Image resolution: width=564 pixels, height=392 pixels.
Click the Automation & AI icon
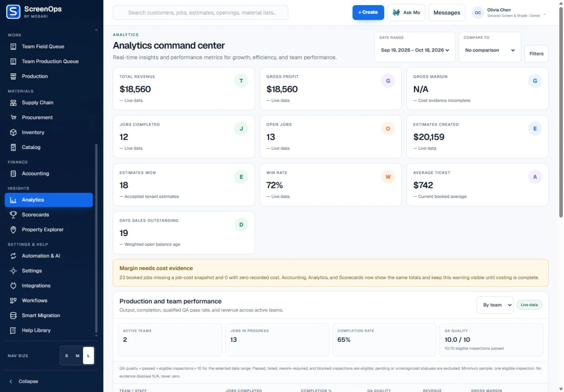coord(13,256)
